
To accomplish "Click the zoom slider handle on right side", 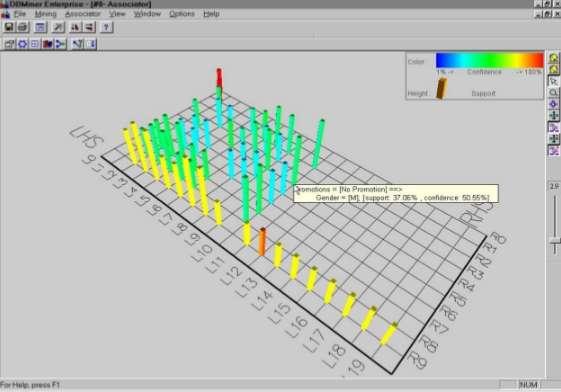I will coord(555,241).
